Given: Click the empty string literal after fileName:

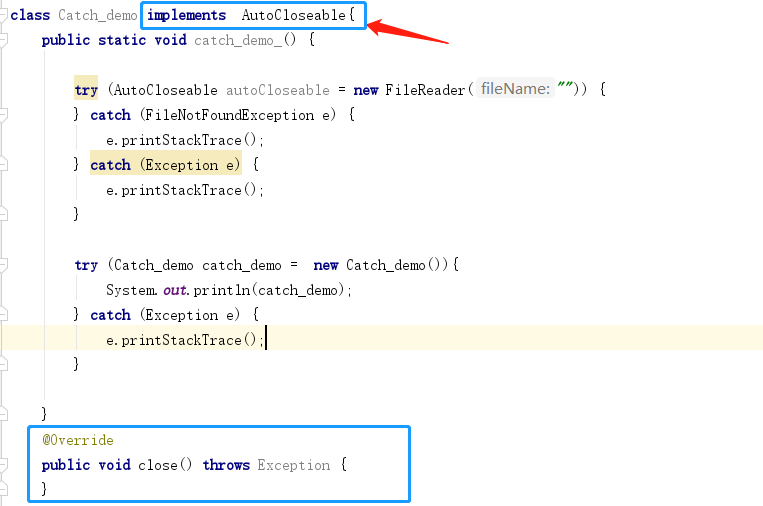Looking at the screenshot, I should [565, 86].
